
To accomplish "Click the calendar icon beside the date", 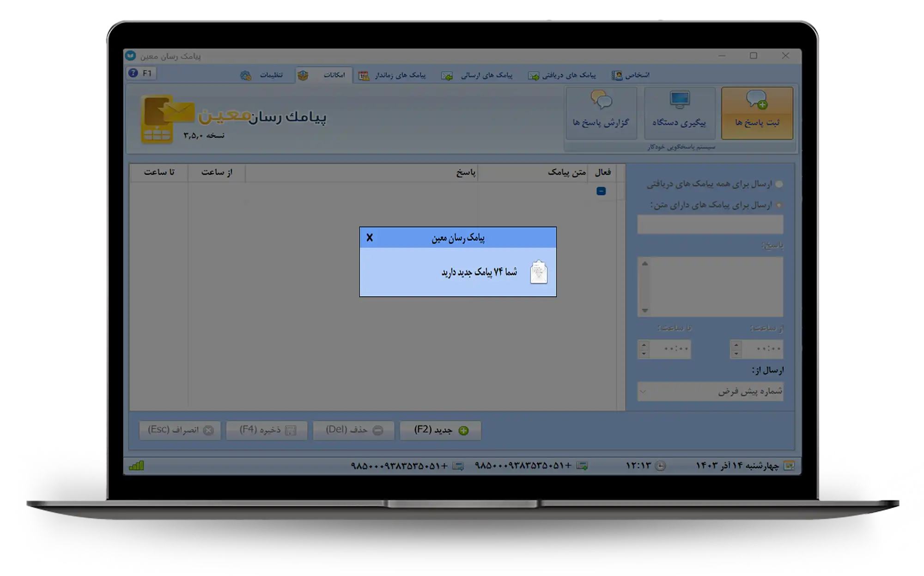I will pos(789,466).
